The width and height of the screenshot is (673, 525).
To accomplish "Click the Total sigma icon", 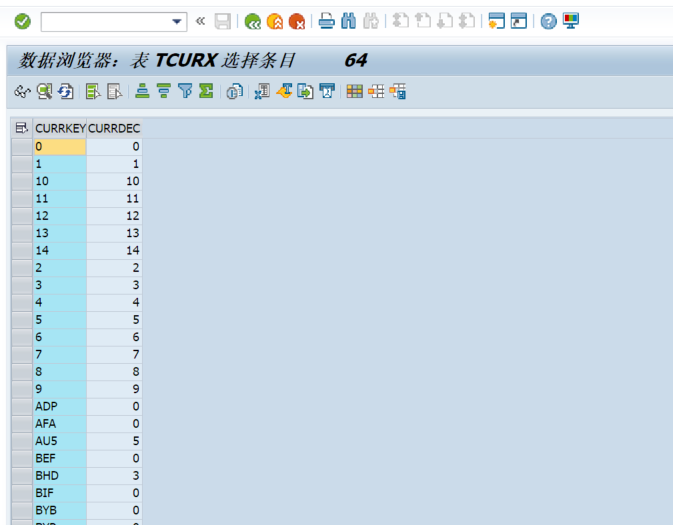I will (206, 91).
